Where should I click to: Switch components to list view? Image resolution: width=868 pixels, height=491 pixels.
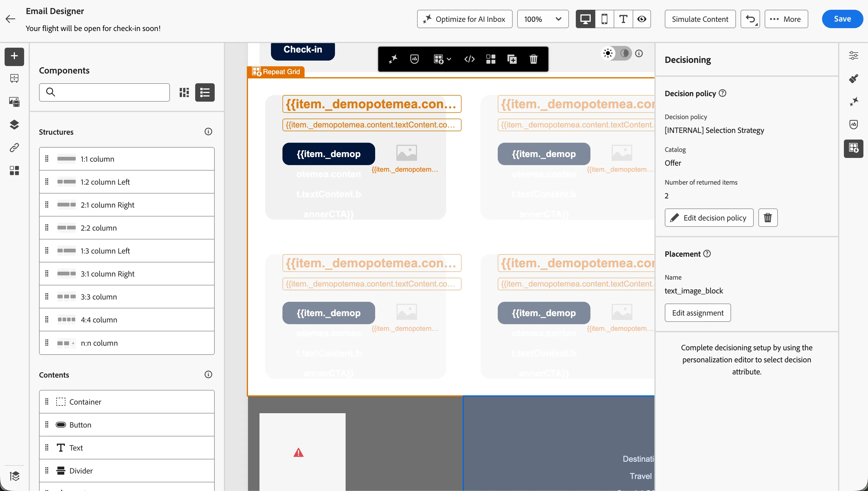[x=205, y=92]
